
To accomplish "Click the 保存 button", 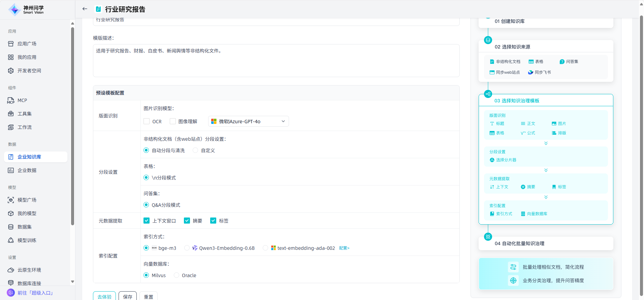I will pos(128,296).
